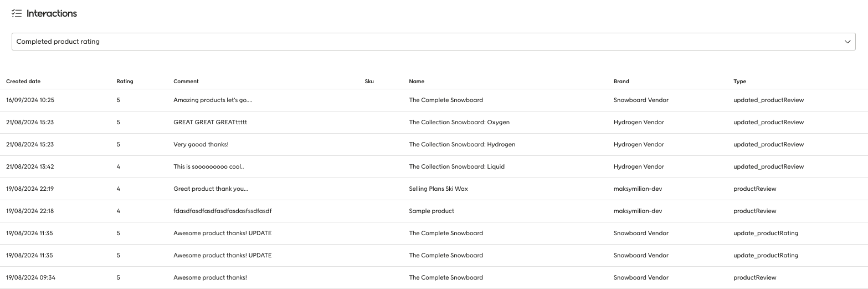This screenshot has height=289, width=868.
Task: Click the 'GREAT GREAT GREATttttt' comment
Action: [x=210, y=123]
